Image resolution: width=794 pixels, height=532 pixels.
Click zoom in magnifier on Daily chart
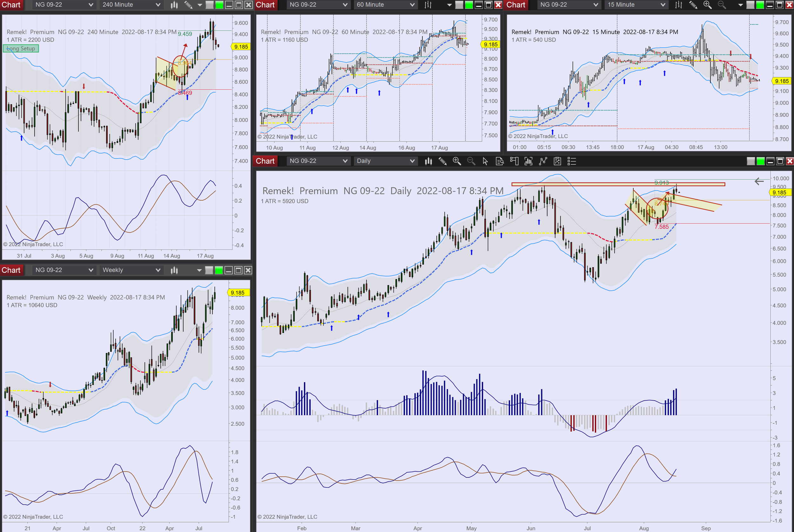tap(457, 161)
